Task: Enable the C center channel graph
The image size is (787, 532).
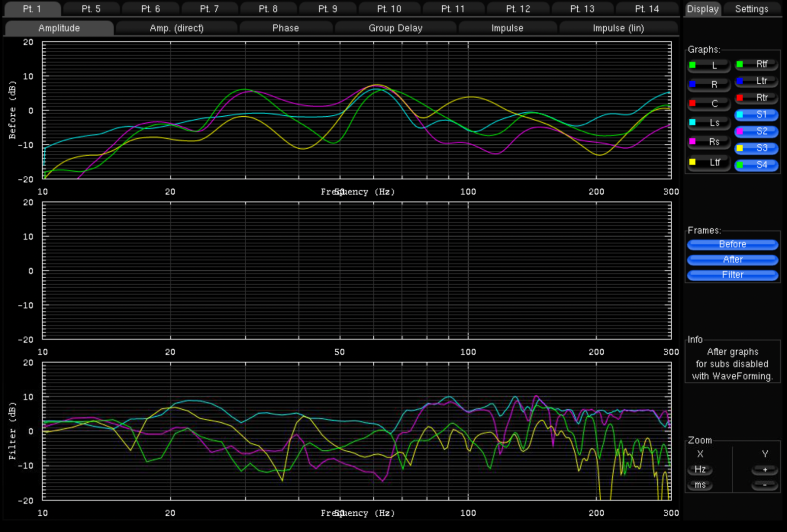Action: [x=709, y=104]
